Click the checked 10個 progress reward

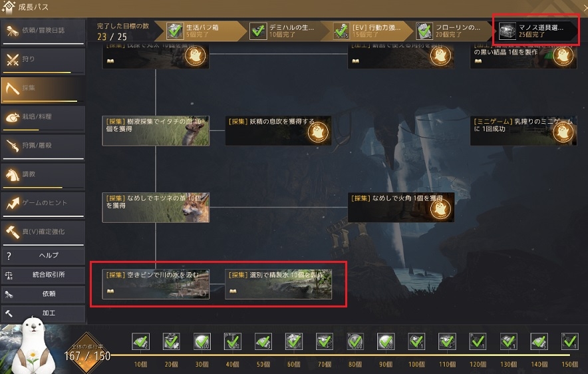pos(140,341)
